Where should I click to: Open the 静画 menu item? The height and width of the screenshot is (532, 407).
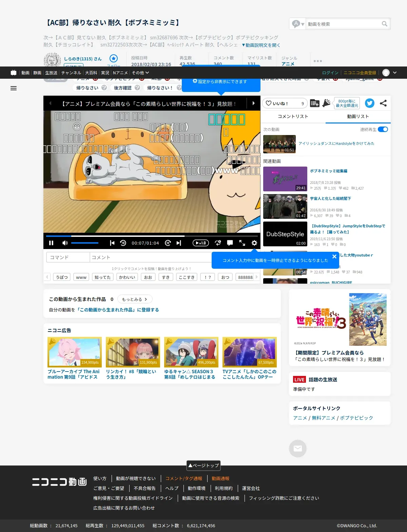[37, 73]
